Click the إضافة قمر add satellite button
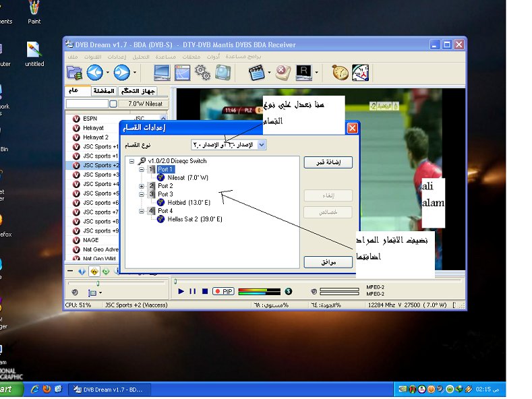Screen dimensions: 532x399 (328, 162)
